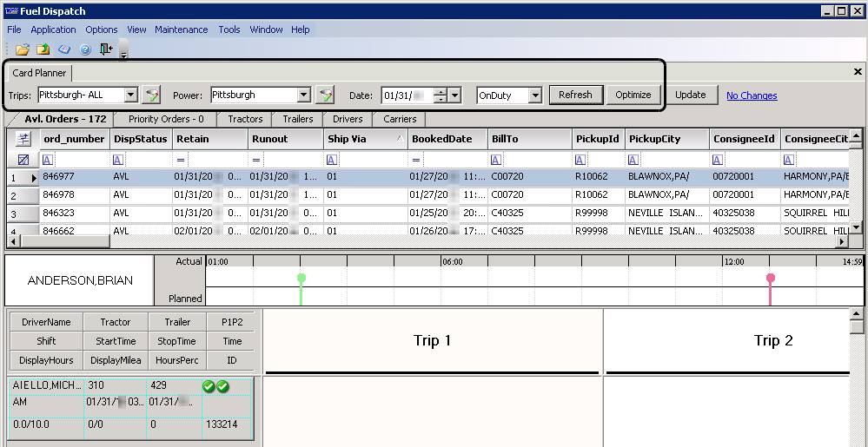868x447 pixels.
Task: Click the No Changes link
Action: [x=752, y=95]
